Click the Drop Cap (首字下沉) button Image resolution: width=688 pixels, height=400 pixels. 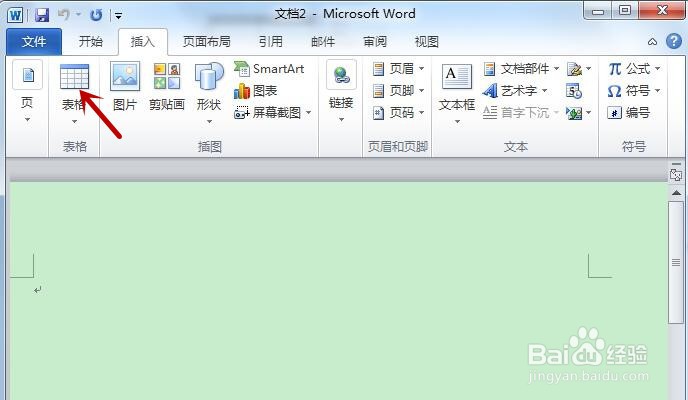click(520, 113)
